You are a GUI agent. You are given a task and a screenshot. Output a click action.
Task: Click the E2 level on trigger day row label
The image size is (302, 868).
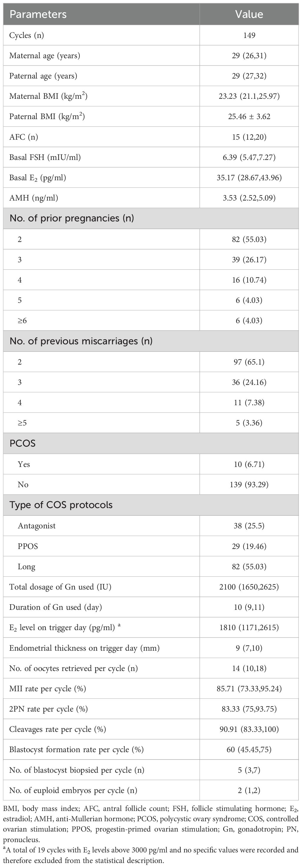click(x=62, y=627)
